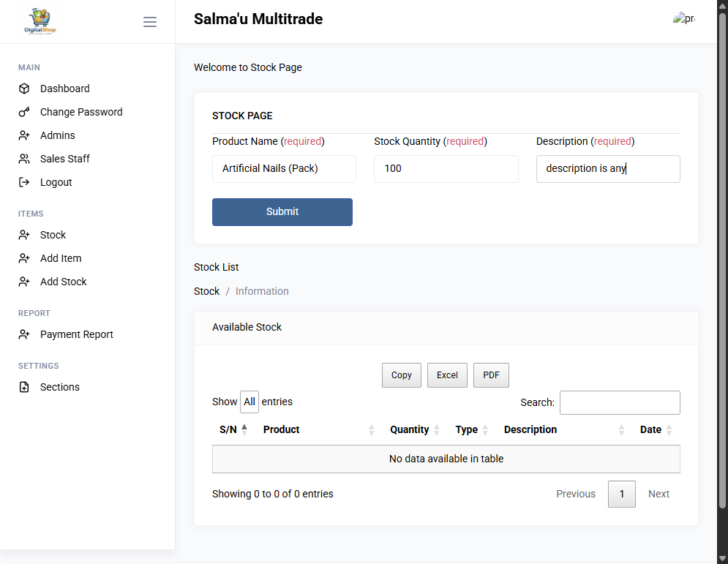Image resolution: width=728 pixels, height=564 pixels.
Task: Click the icon beside Add Stock
Action: [x=24, y=282]
